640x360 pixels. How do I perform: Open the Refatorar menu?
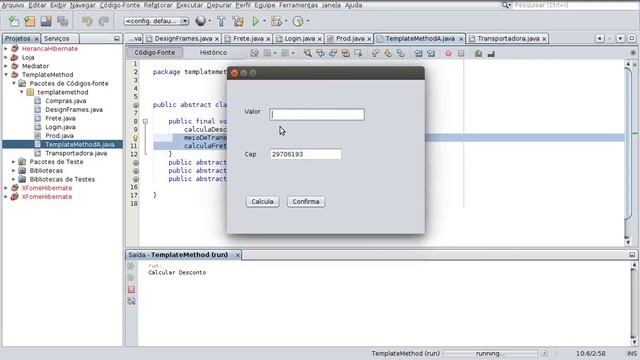tap(158, 5)
